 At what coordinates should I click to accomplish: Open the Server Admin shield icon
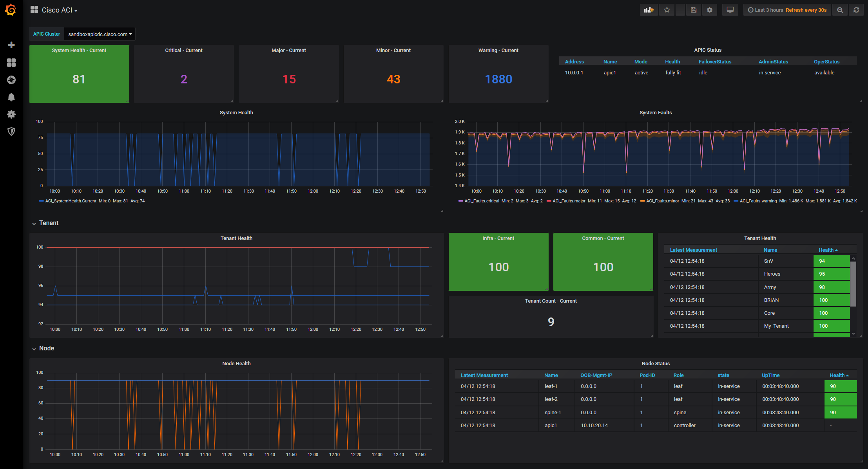(11, 132)
